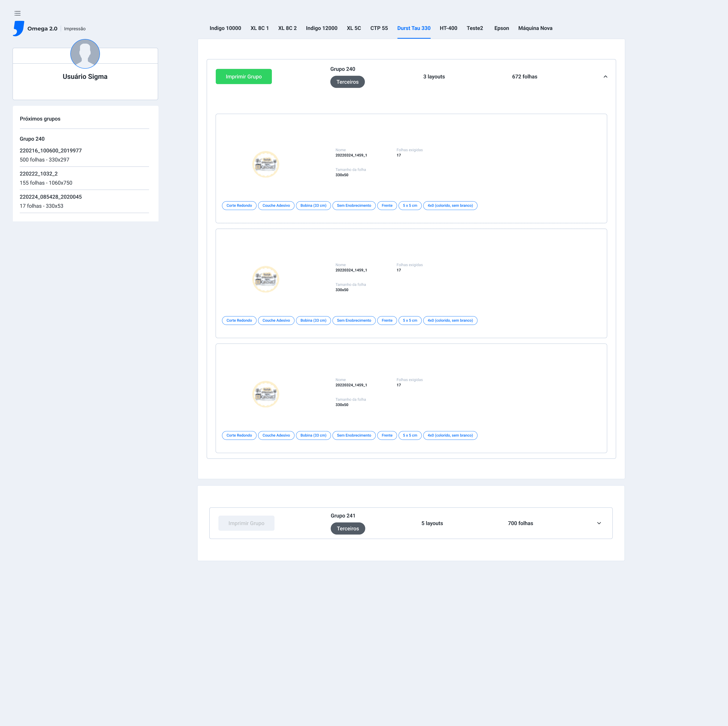Click the disabled Imprimir Grupo button
Screen dimensions: 728x726
(246, 523)
